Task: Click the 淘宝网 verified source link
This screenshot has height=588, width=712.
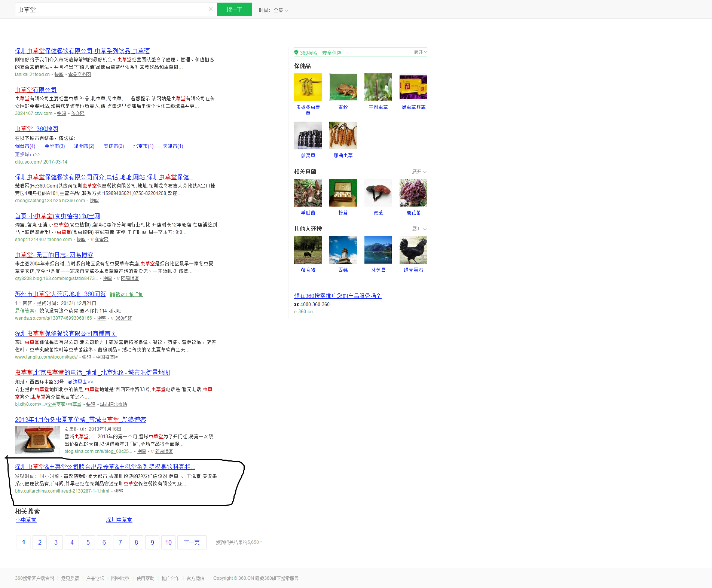Action: [x=101, y=240]
